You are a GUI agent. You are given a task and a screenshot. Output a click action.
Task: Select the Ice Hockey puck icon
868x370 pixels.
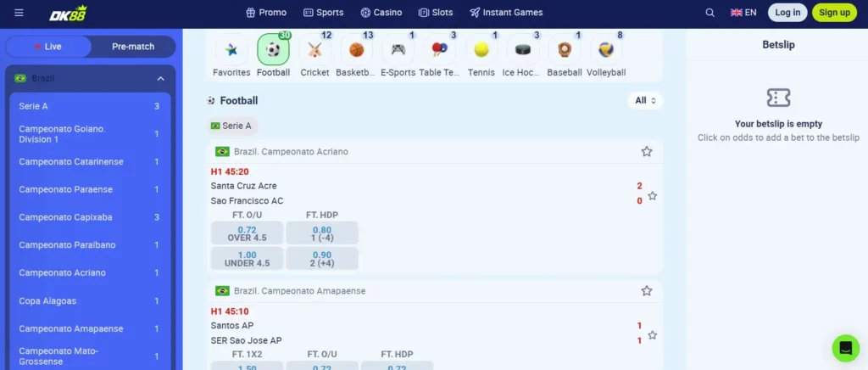click(x=522, y=50)
